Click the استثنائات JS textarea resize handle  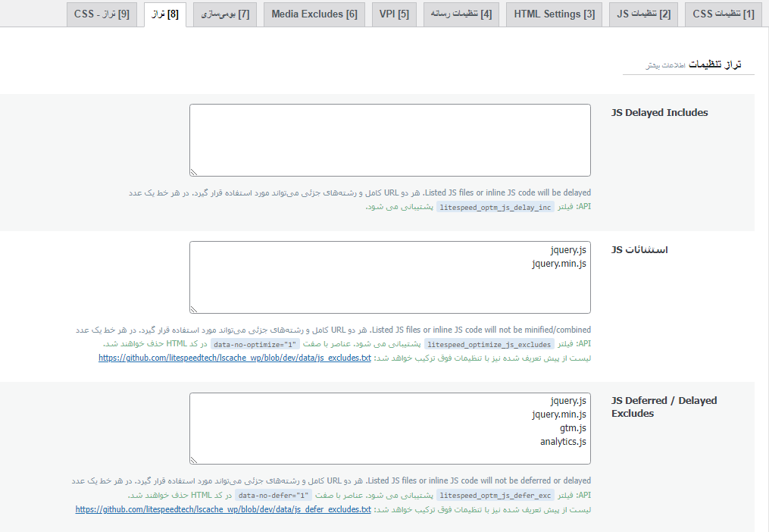pyautogui.click(x=193, y=309)
